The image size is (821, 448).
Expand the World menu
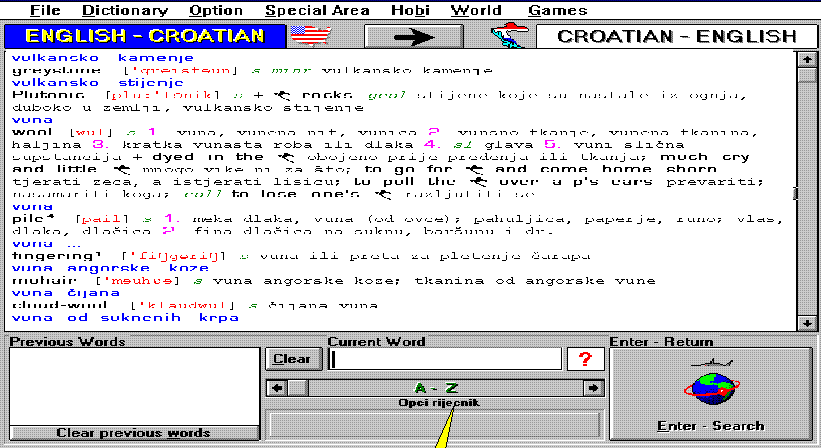[x=476, y=11]
